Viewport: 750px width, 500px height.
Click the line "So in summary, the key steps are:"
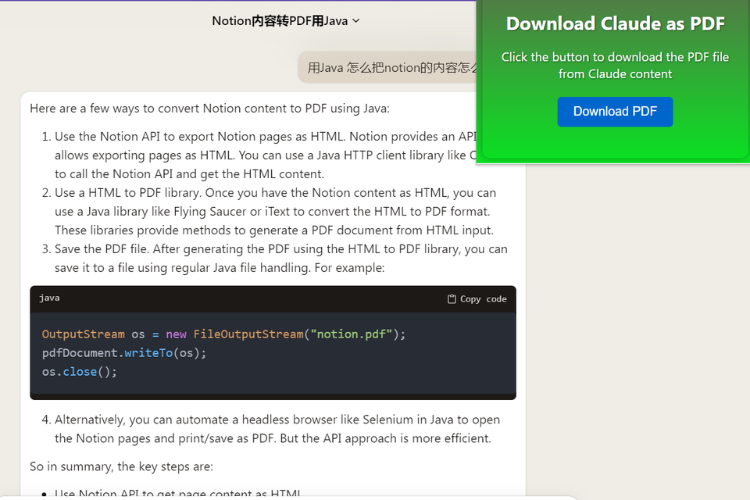[121, 467]
